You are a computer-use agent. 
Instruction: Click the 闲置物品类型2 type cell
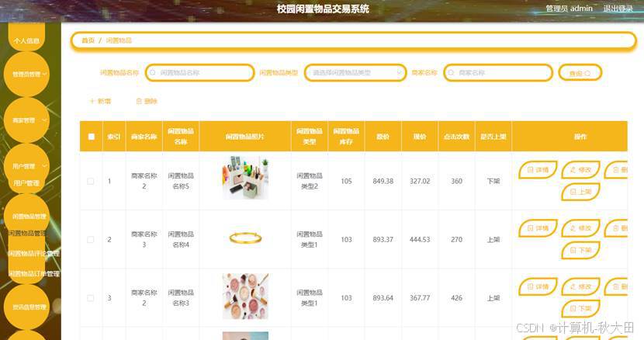tap(310, 181)
